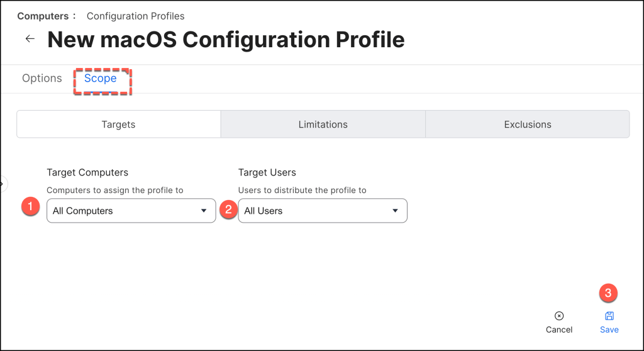This screenshot has height=351, width=644.
Task: Click the Target Users dropdown arrow
Action: pos(395,211)
